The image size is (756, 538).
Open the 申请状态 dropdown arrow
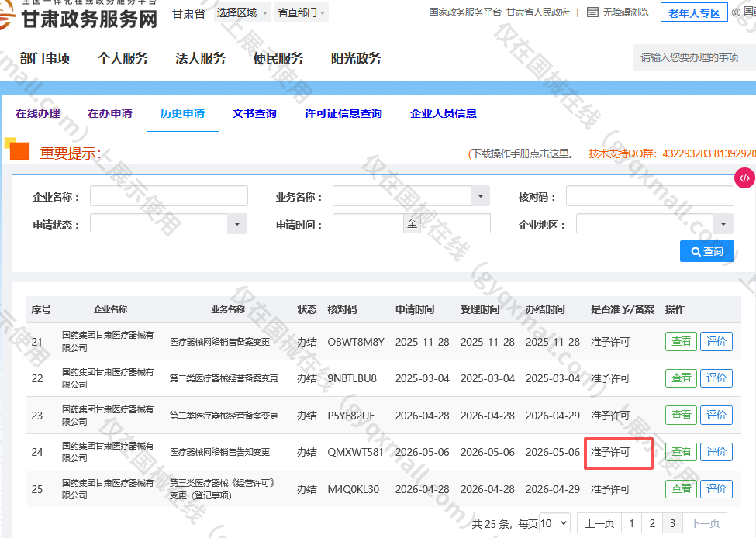tap(237, 224)
